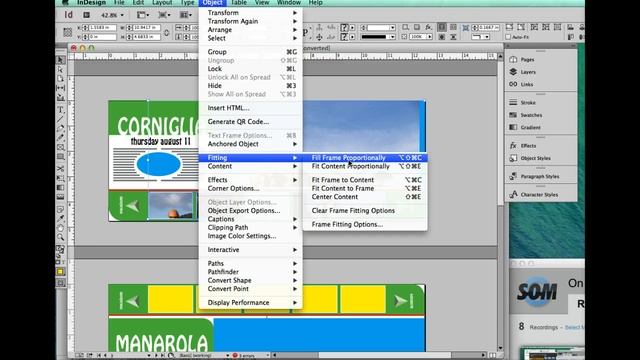Select the Eyedropper tool
This screenshot has width=640, height=360.
60,218
